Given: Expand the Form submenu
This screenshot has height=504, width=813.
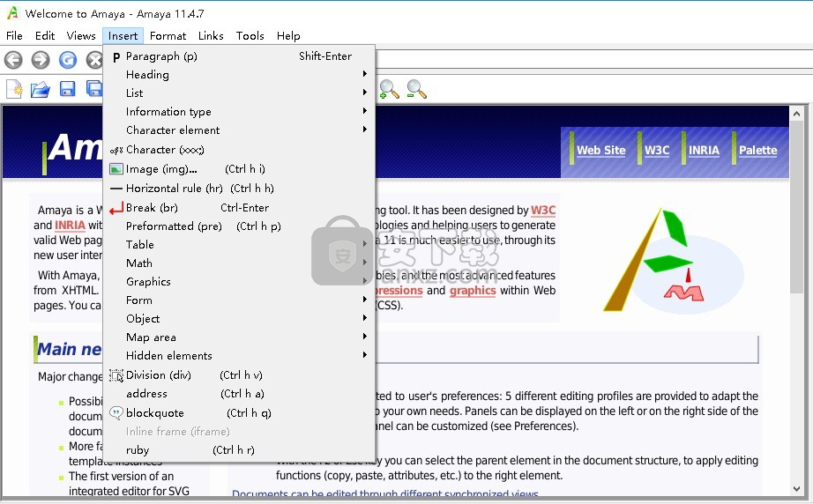Looking at the screenshot, I should click(239, 300).
